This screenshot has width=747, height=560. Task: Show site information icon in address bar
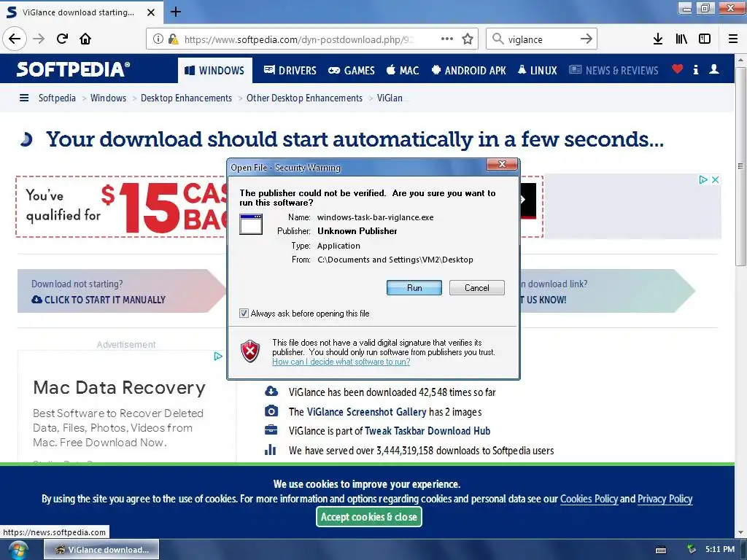point(158,39)
